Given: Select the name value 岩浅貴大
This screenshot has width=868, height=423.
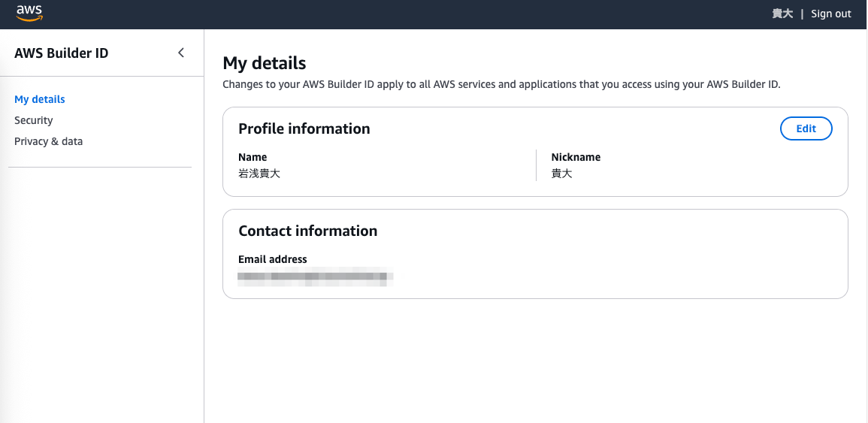Looking at the screenshot, I should (x=259, y=174).
